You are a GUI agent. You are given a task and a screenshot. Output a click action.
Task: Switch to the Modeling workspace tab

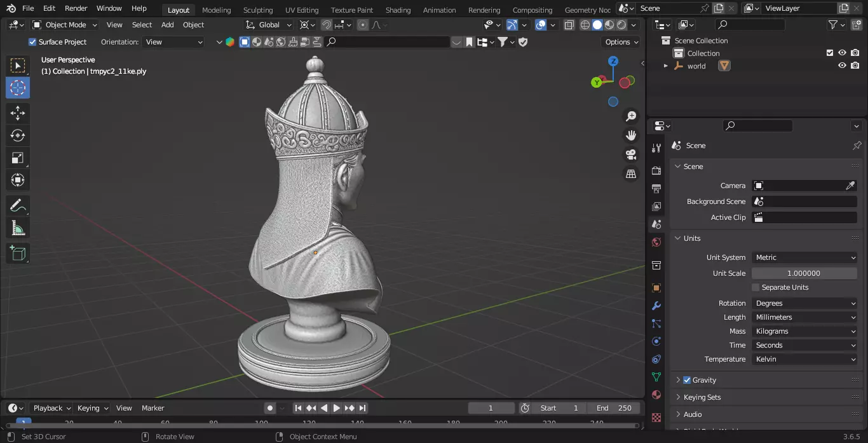[217, 10]
